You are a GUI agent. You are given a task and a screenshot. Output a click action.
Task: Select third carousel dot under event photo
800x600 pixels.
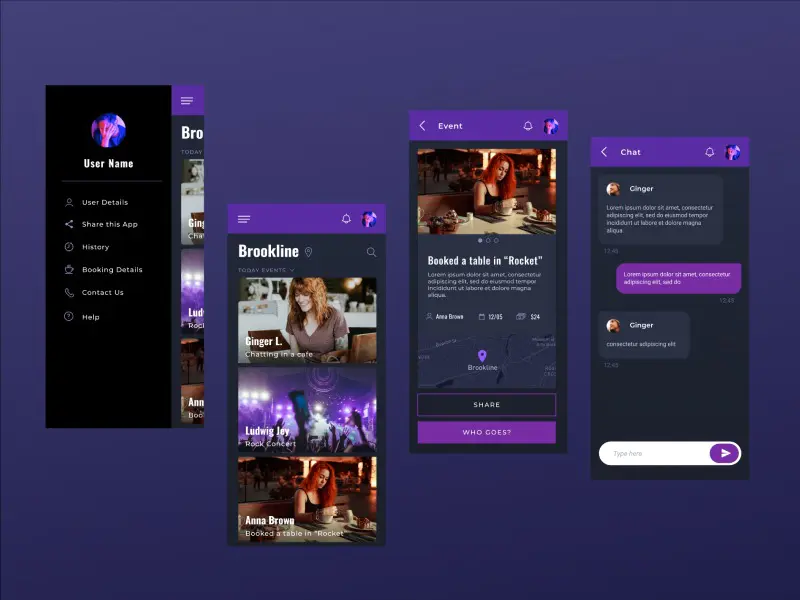coord(496,240)
